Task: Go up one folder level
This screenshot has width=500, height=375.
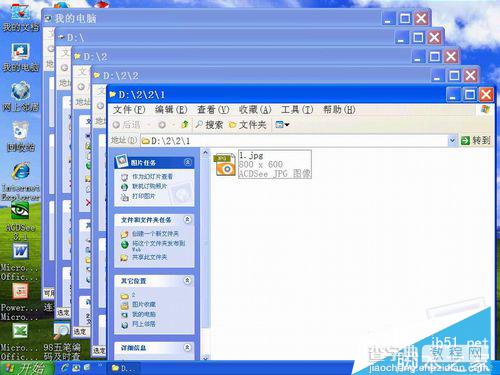Action: pyautogui.click(x=184, y=125)
